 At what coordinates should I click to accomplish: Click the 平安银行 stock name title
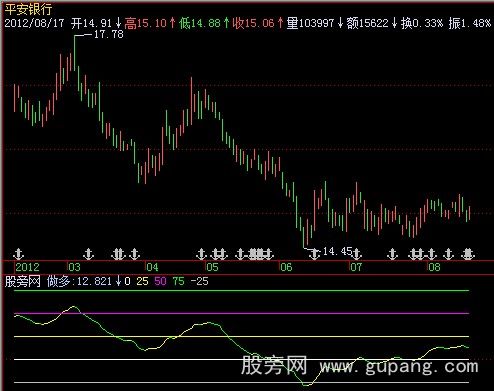[28, 9]
